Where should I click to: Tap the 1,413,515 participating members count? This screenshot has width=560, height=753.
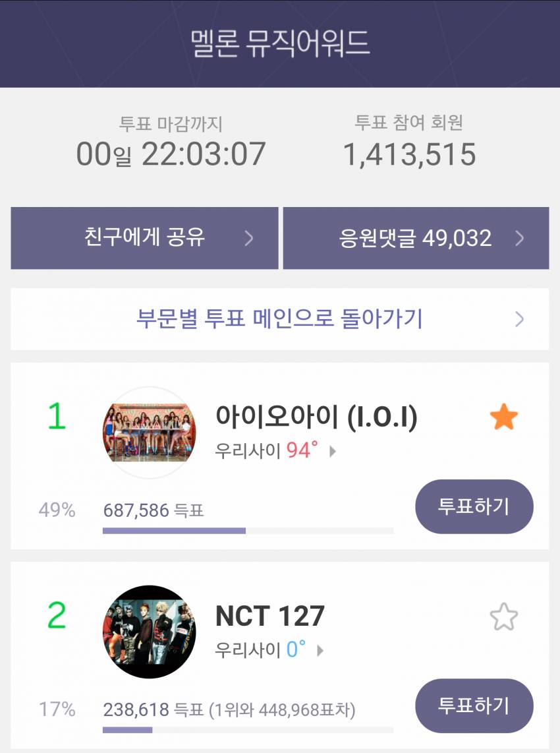coord(409,154)
